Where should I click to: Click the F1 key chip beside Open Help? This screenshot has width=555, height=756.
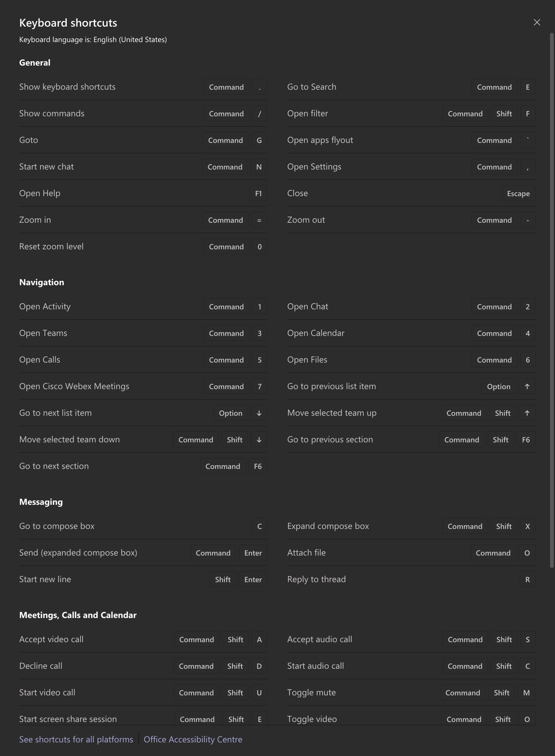(x=259, y=193)
